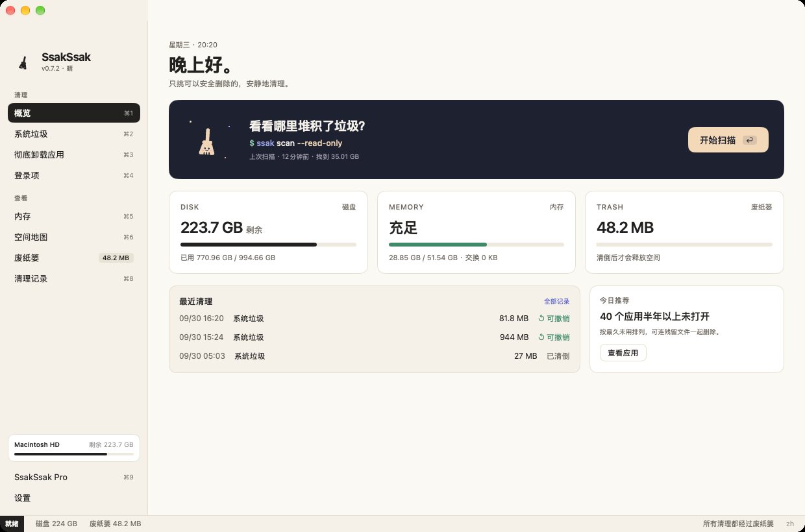
Task: Click the 09/30 16:20 cleanup row
Action: [374, 319]
